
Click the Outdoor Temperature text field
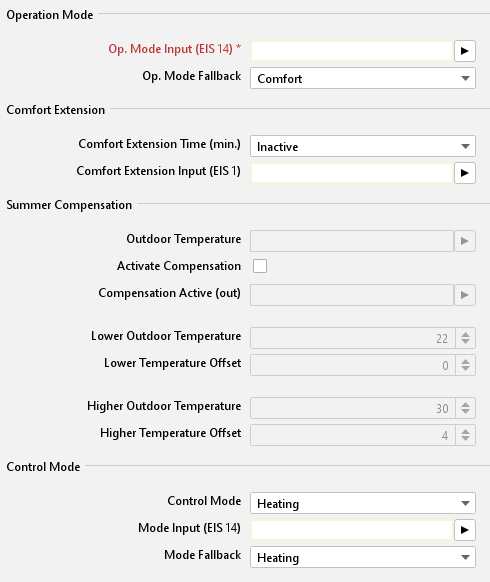point(352,241)
